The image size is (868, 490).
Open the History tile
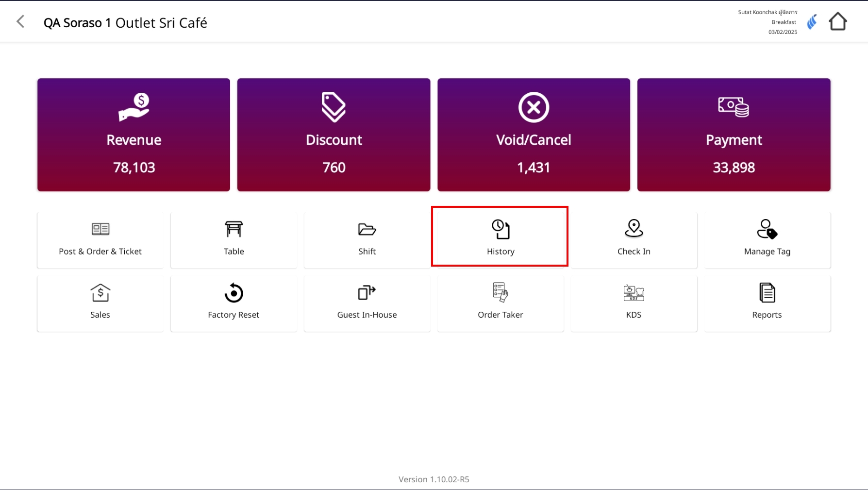pos(500,237)
